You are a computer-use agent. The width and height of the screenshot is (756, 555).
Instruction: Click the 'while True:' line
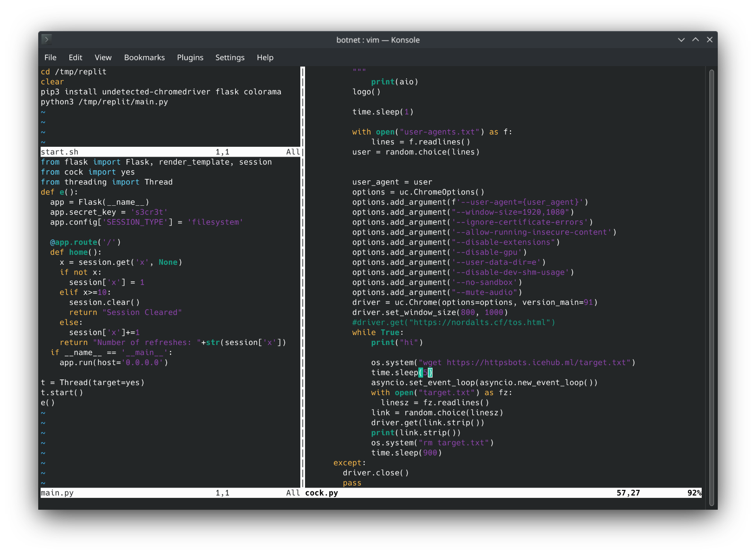coord(378,333)
